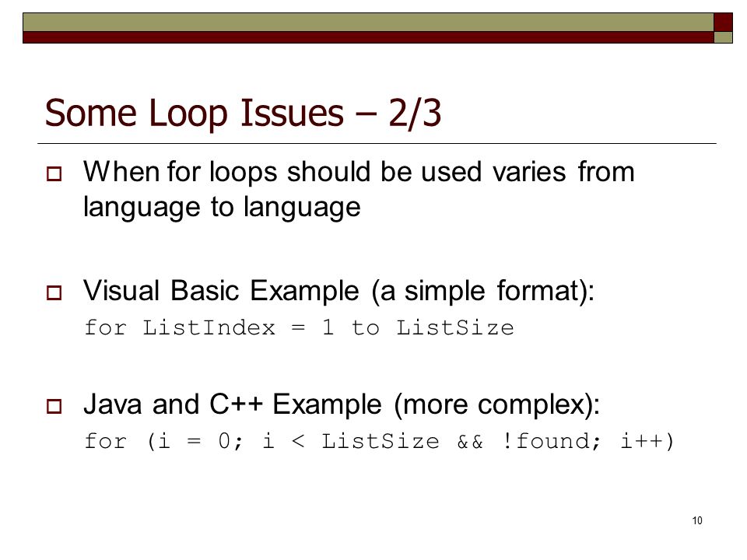This screenshot has width=747, height=560.
Task: Click the Visual Basic for ListIndex code line
Action: [x=299, y=327]
